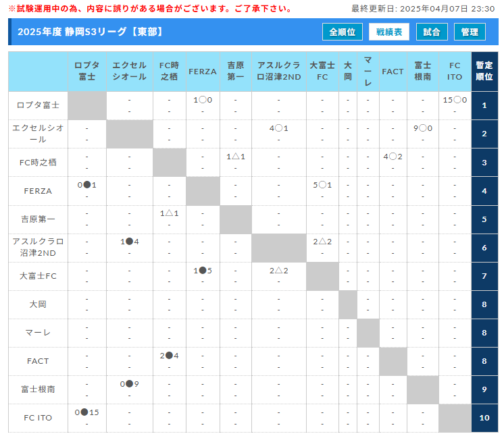Open the 0●9 result in 富士根南 row
This screenshot has height=436, width=504.
[130, 384]
